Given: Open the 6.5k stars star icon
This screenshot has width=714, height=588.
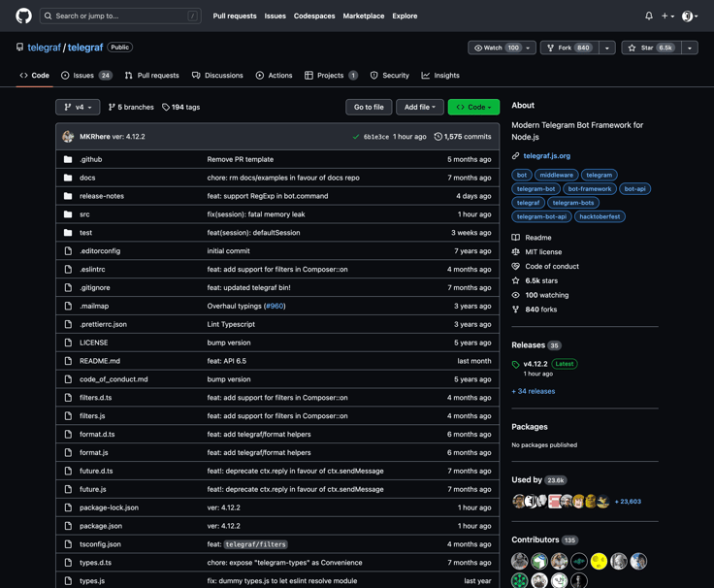Looking at the screenshot, I should pos(515,280).
